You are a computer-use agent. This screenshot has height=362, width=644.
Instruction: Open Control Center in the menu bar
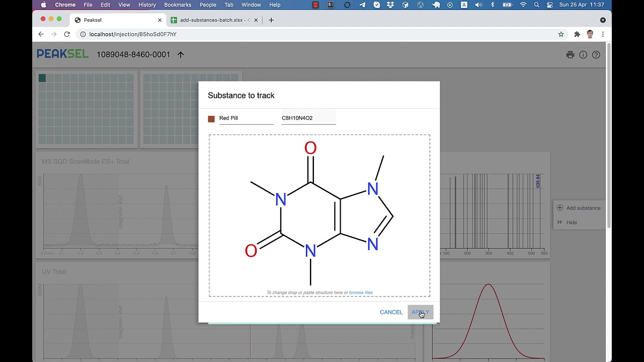pyautogui.click(x=549, y=5)
